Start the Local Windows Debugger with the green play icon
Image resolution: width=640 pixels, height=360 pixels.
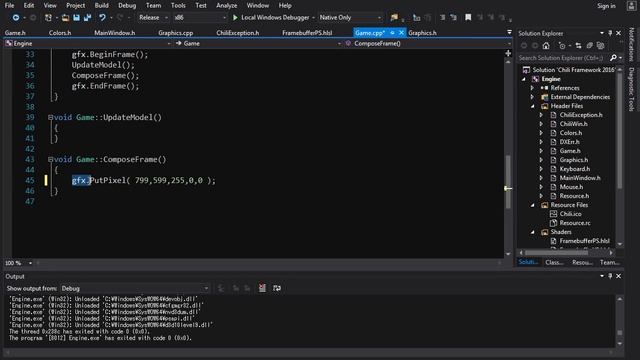pyautogui.click(x=235, y=18)
